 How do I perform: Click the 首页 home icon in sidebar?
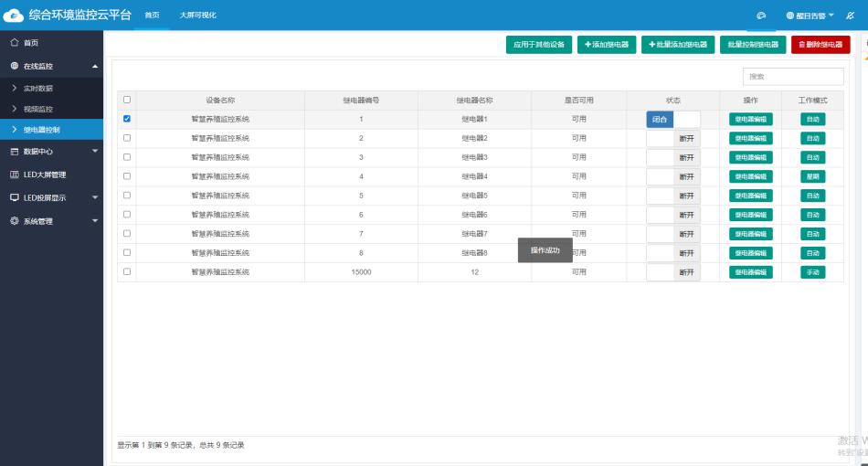14,43
